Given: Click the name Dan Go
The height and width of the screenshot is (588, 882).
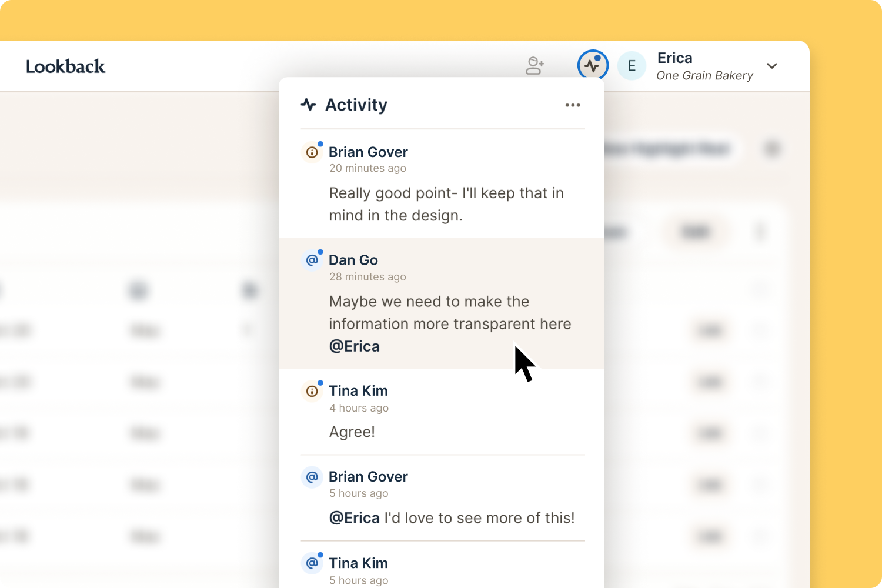Looking at the screenshot, I should (353, 260).
